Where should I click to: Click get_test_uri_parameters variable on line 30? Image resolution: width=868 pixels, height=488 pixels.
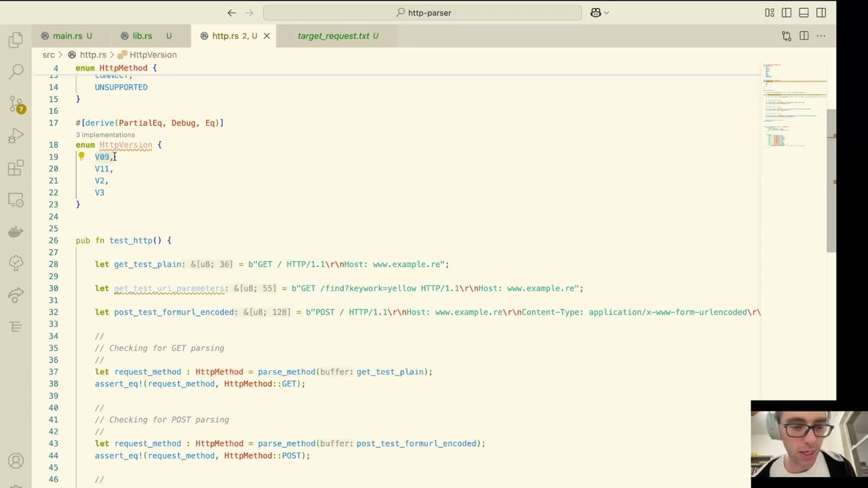pos(169,288)
